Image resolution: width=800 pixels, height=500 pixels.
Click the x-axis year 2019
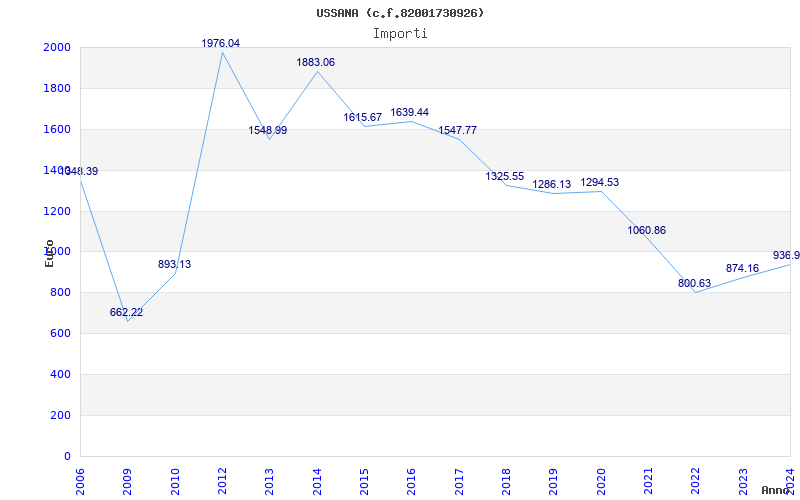tap(554, 482)
